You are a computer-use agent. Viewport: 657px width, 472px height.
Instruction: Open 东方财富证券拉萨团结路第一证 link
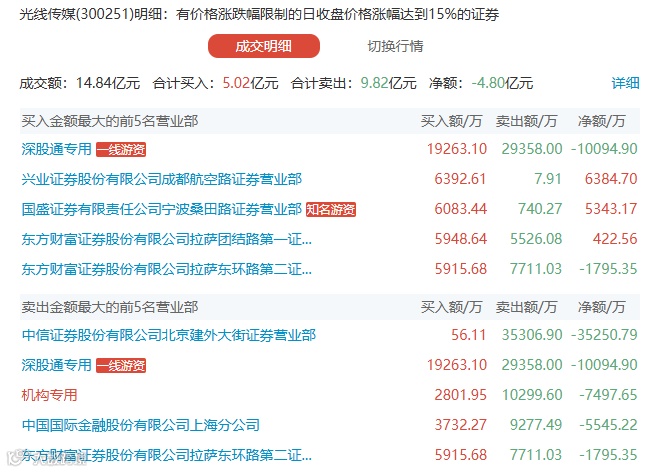pyautogui.click(x=167, y=239)
